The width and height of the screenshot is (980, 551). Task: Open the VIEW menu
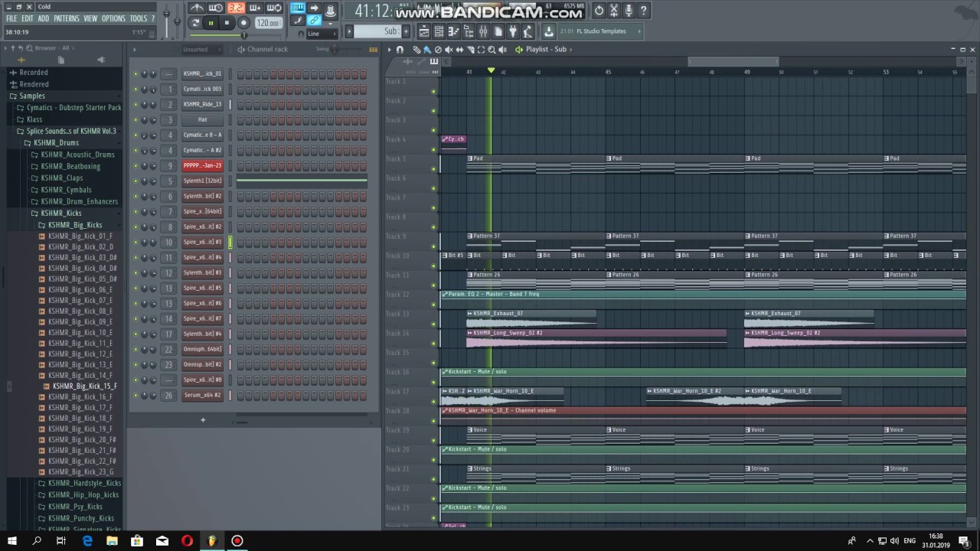[90, 18]
